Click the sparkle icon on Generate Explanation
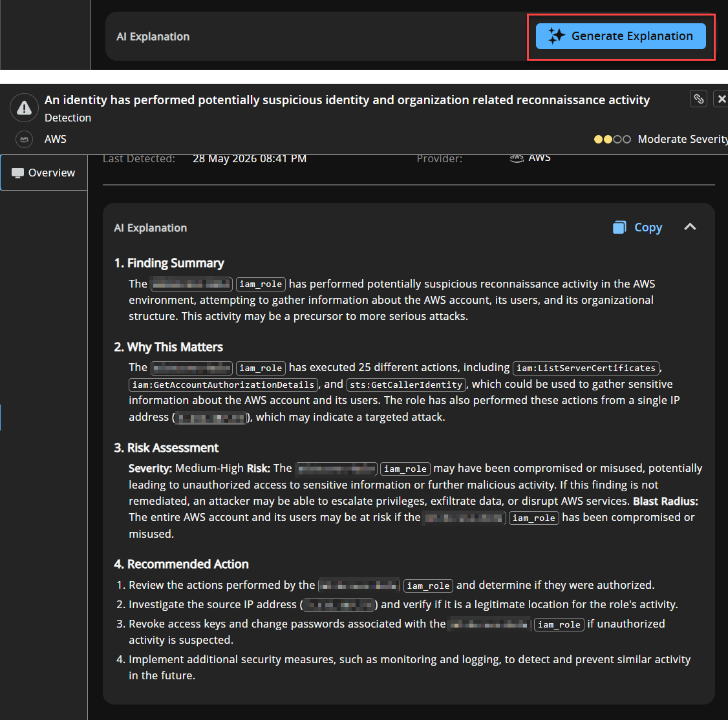This screenshot has height=720, width=728. click(x=556, y=36)
